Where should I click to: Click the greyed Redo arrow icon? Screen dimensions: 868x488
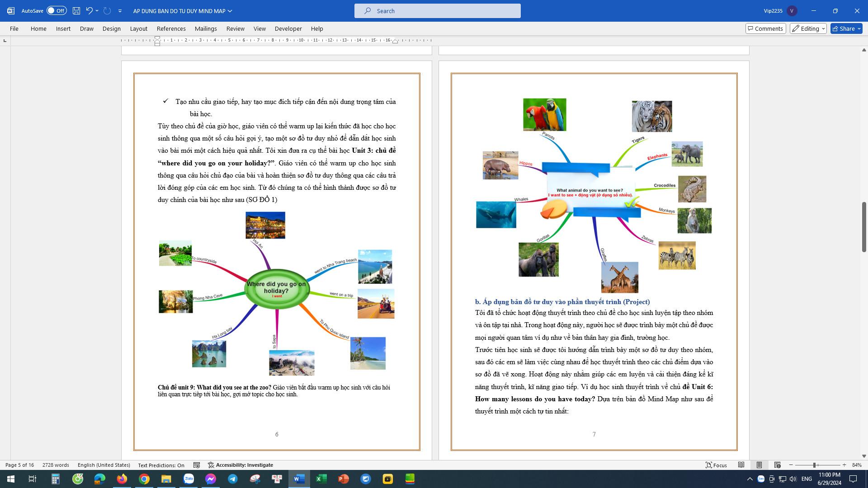coord(107,10)
